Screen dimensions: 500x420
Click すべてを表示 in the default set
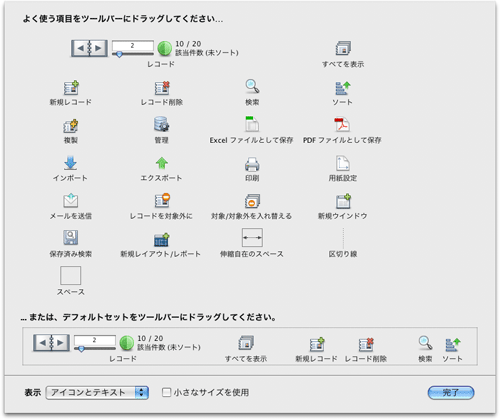[246, 343]
